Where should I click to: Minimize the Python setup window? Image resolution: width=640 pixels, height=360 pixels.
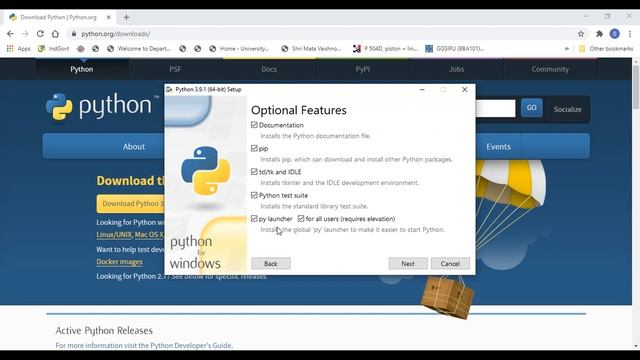tap(422, 89)
